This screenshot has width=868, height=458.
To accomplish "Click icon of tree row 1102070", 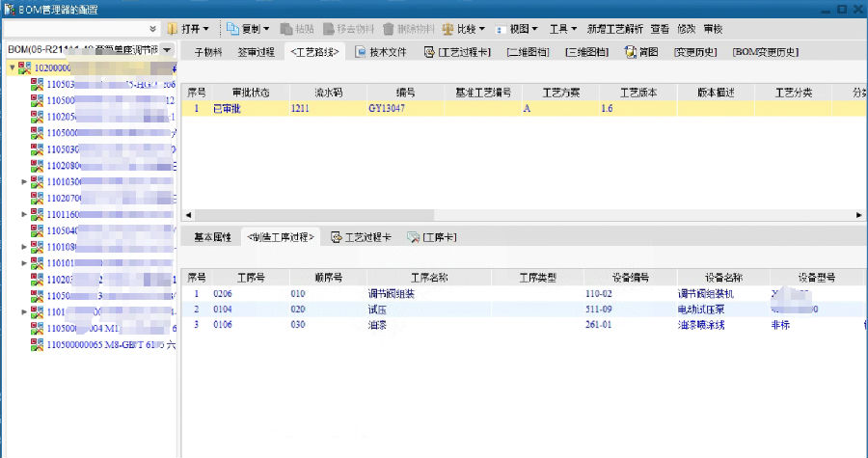I will [x=37, y=198].
